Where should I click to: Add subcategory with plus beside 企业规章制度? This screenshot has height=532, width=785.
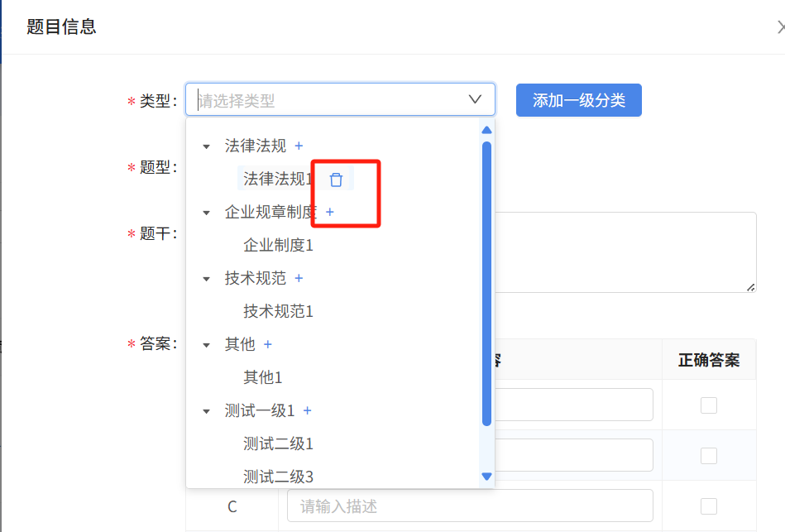(x=330, y=213)
